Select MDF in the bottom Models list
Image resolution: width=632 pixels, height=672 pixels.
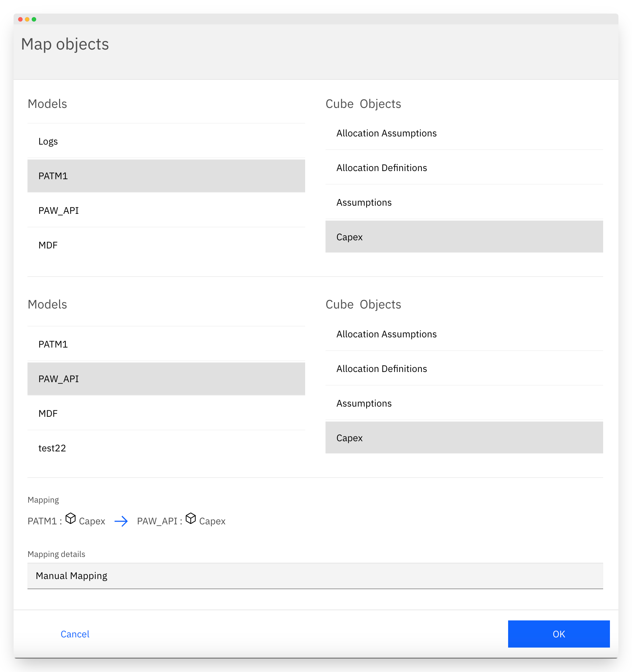click(166, 413)
